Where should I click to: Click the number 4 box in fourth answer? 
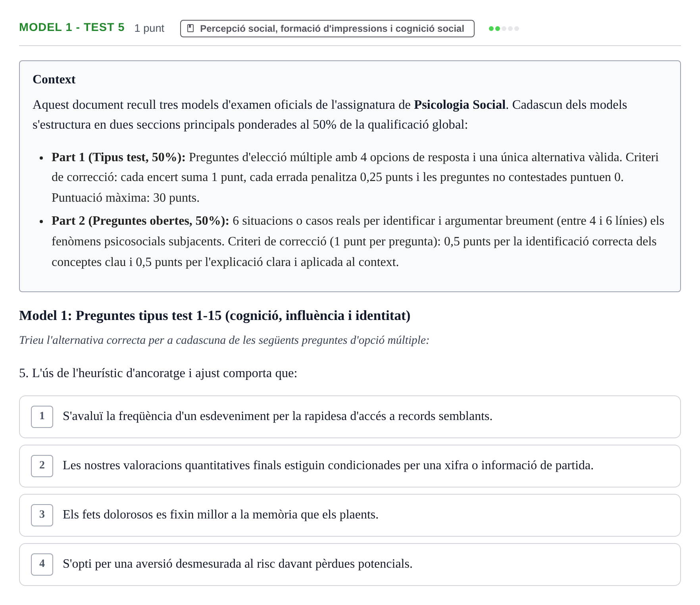[42, 565]
